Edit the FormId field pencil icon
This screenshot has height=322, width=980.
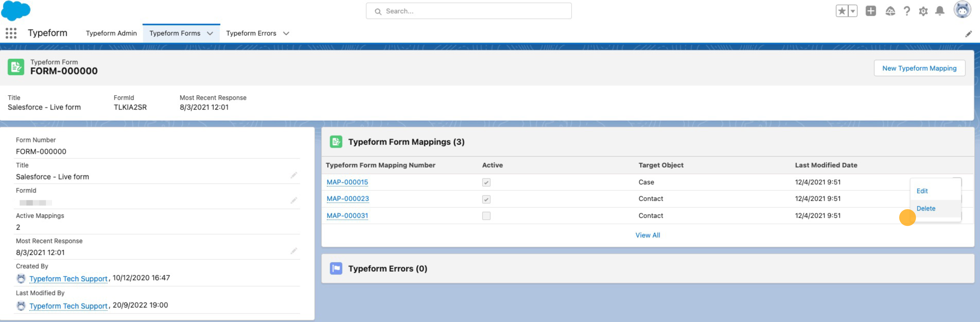[x=294, y=200]
